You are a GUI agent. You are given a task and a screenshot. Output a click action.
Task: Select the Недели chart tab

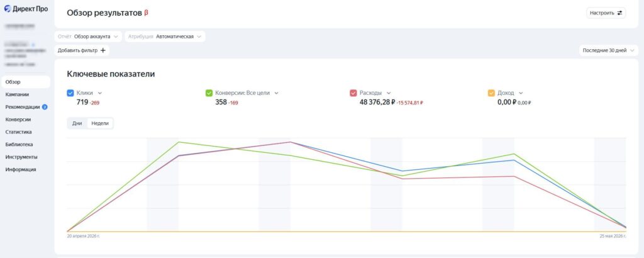coord(100,123)
